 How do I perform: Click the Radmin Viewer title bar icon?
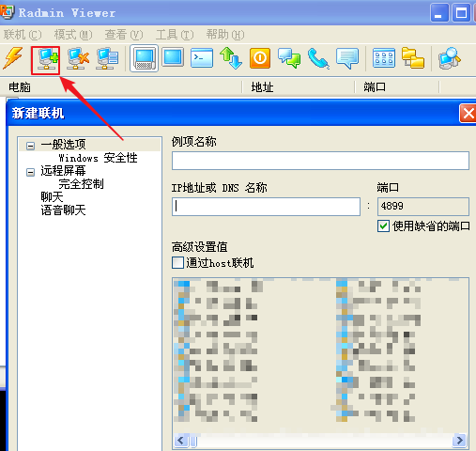[x=7, y=12]
